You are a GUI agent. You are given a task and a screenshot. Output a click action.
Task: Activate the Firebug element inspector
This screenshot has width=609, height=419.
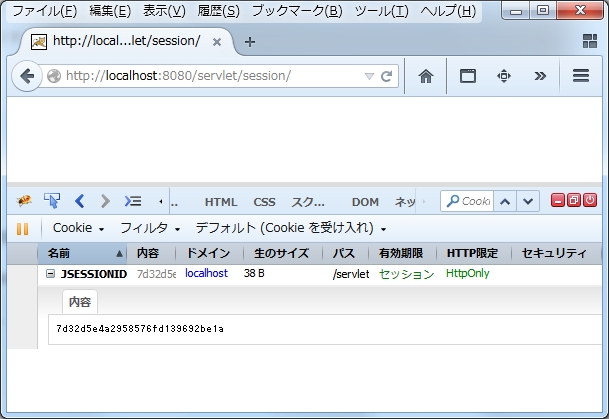[x=52, y=201]
